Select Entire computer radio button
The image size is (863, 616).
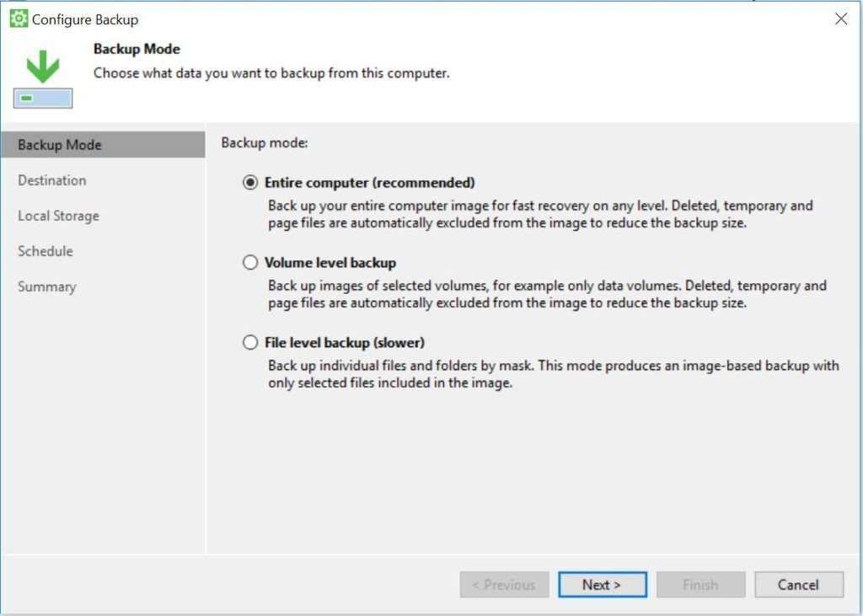[249, 182]
